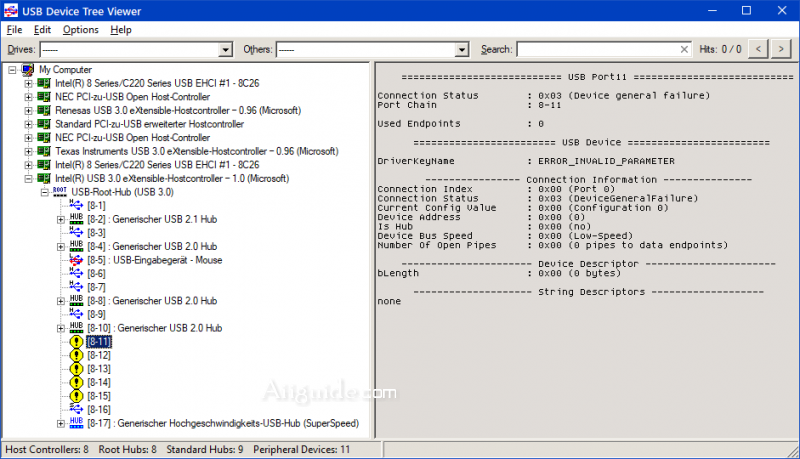Screen dimensions: 800x459
Task: Expand the Renesas USB 3.0 controller node
Action: pos(28,111)
